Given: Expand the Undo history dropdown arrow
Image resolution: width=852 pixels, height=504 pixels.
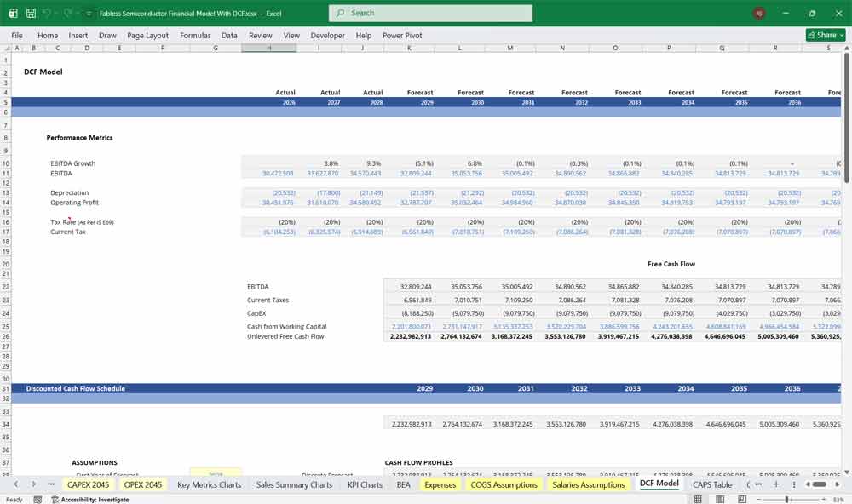Looking at the screenshot, I should click(x=55, y=13).
